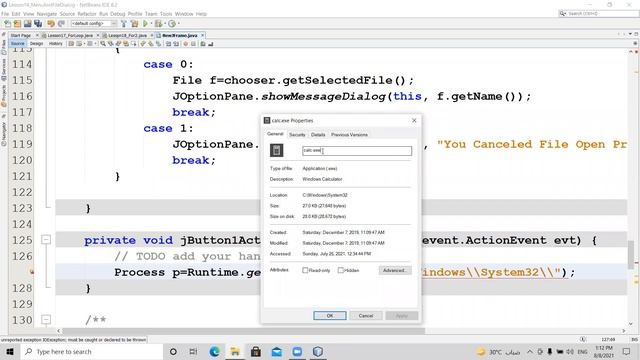Click the Clean and Build icon
The image size is (640, 360).
click(134, 24)
